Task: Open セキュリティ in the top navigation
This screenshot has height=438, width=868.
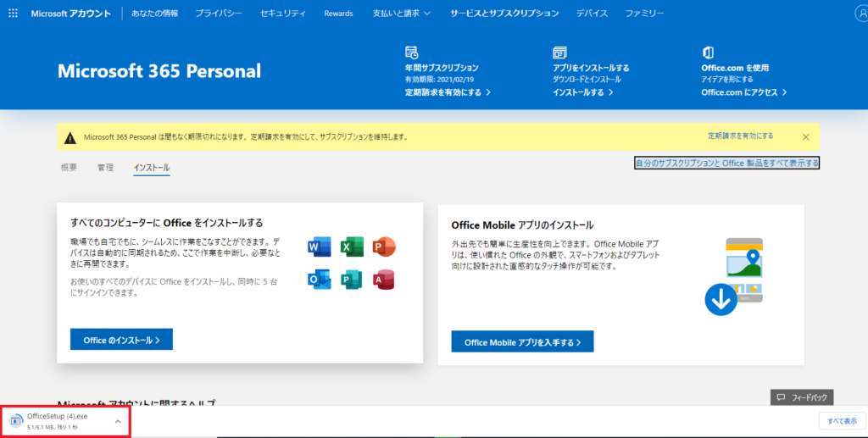Action: pos(283,14)
